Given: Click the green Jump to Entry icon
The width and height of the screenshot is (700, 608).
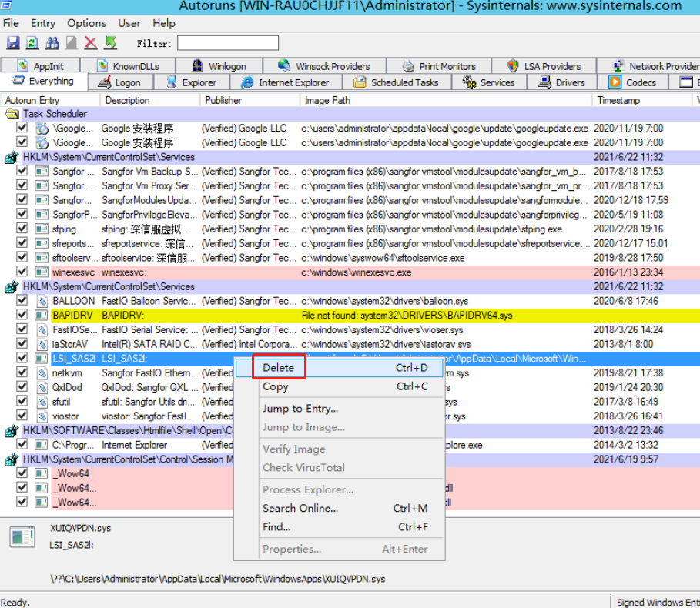Looking at the screenshot, I should pos(110,43).
